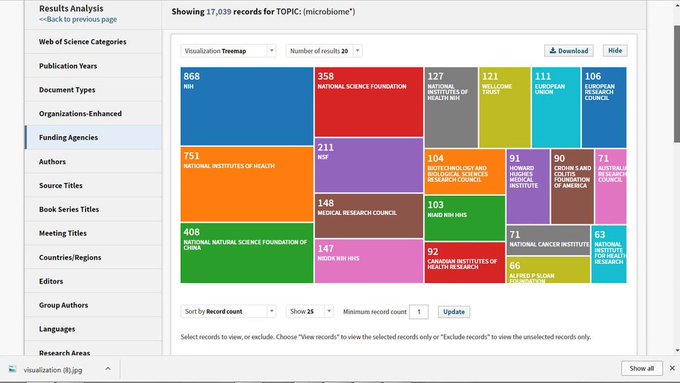Click the brown 90 Crohn's and Colitis Foundation tile
The width and height of the screenshot is (680, 383).
click(572, 187)
